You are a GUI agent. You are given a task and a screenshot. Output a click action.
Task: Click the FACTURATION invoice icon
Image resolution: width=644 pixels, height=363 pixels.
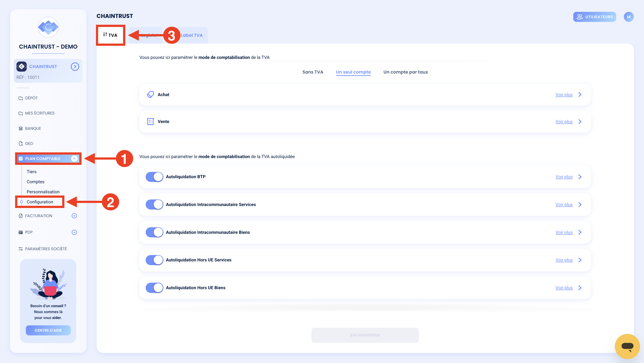(x=21, y=216)
